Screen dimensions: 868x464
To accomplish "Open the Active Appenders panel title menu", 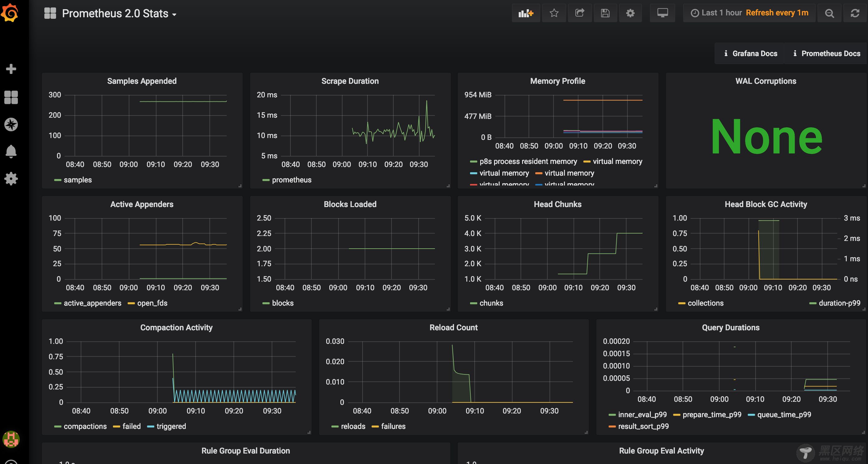I will 142,205.
